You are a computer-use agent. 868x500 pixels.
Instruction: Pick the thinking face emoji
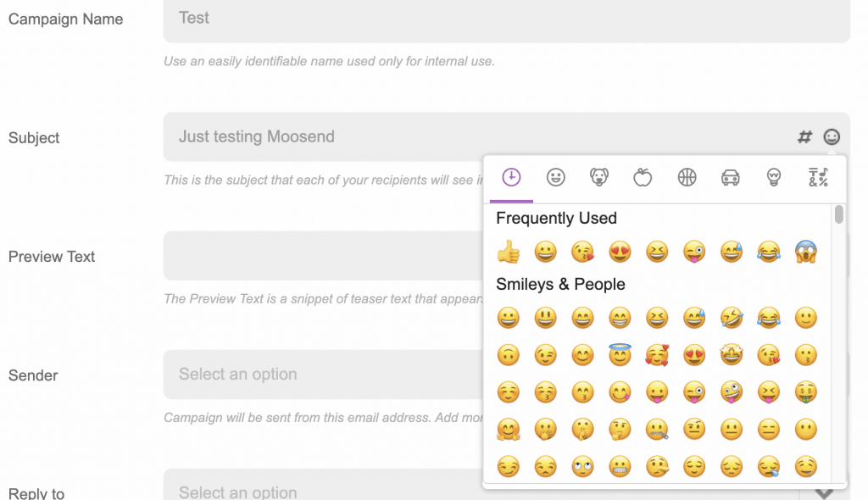(620, 430)
